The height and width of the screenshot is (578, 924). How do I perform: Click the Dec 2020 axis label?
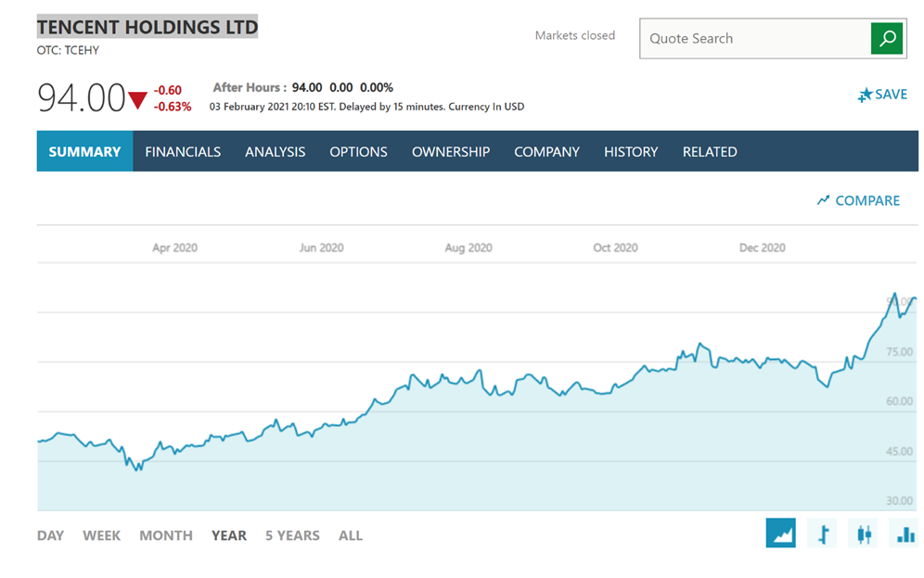tap(762, 248)
